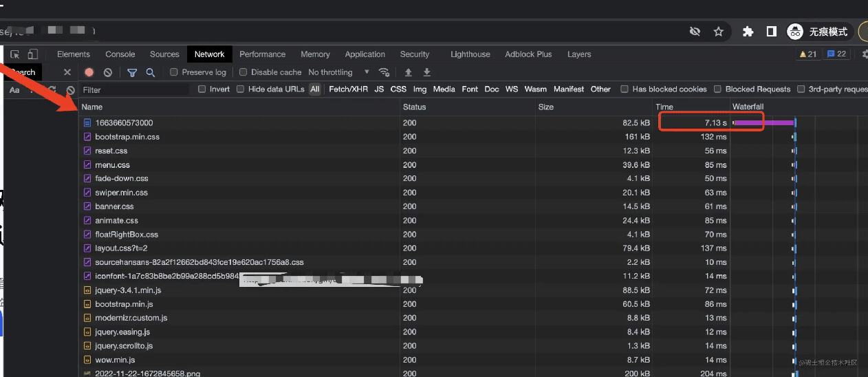This screenshot has height=377, width=868.
Task: Open the Performance tab
Action: (x=262, y=54)
